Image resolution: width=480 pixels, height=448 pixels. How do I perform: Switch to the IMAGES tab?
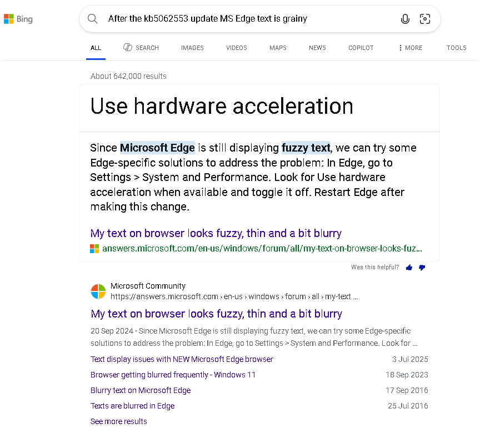(x=192, y=48)
